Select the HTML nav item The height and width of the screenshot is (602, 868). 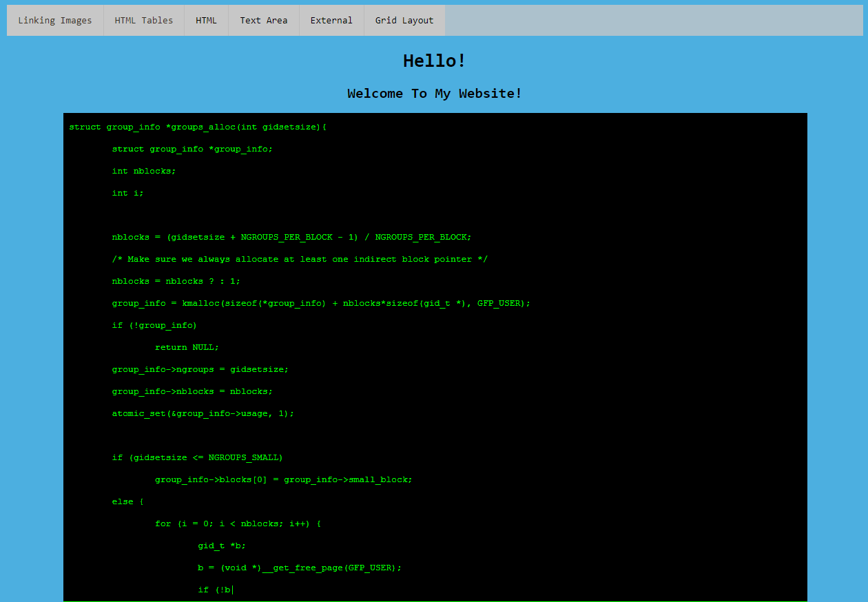206,21
